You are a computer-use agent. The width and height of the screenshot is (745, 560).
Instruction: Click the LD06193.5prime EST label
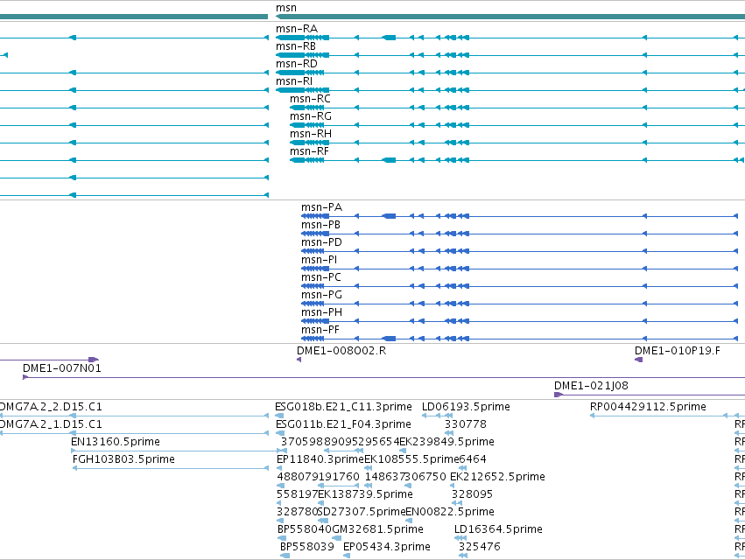(x=466, y=407)
